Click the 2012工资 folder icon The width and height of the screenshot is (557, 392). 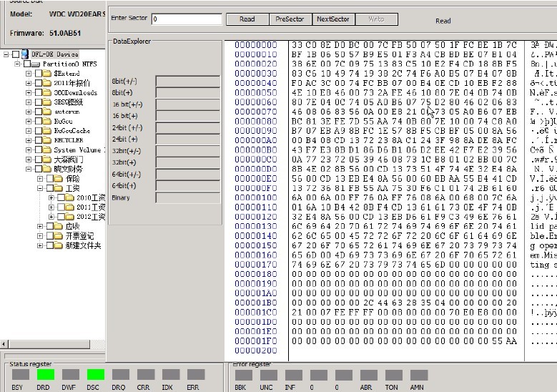pyautogui.click(x=70, y=217)
